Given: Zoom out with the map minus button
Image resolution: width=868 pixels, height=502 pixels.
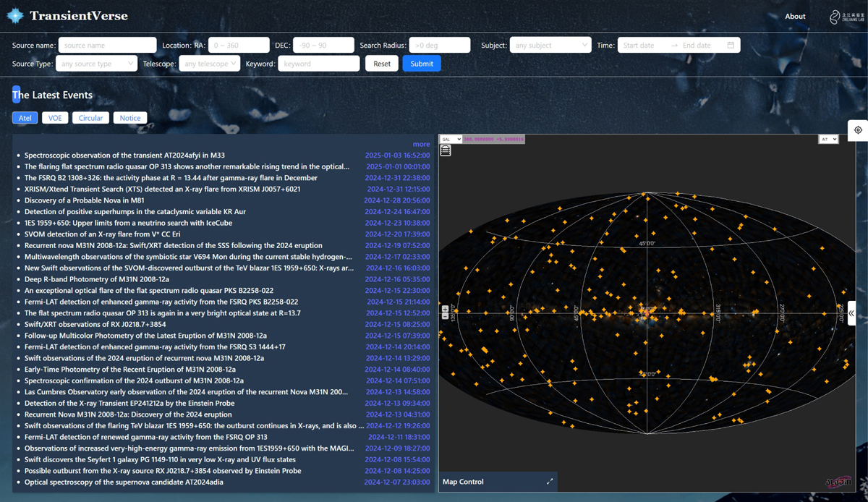Looking at the screenshot, I should point(445,317).
